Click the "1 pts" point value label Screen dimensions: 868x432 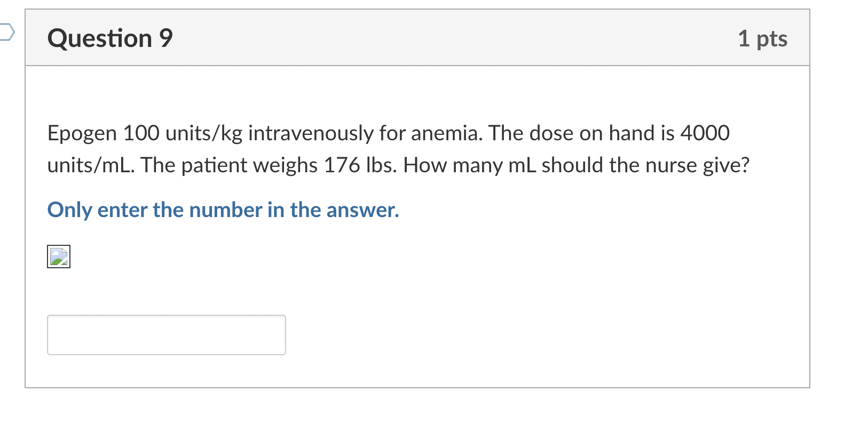[x=762, y=38]
